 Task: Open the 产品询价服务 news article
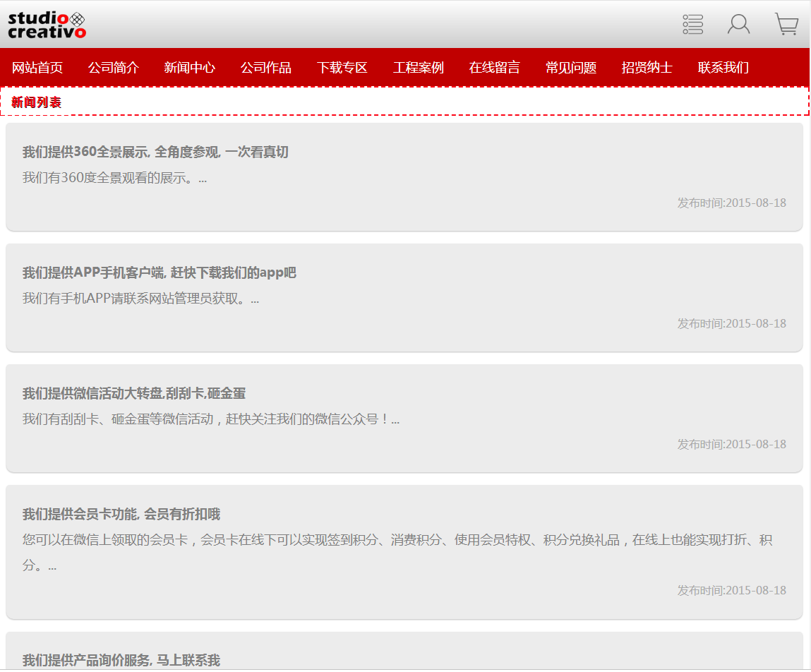(121, 660)
